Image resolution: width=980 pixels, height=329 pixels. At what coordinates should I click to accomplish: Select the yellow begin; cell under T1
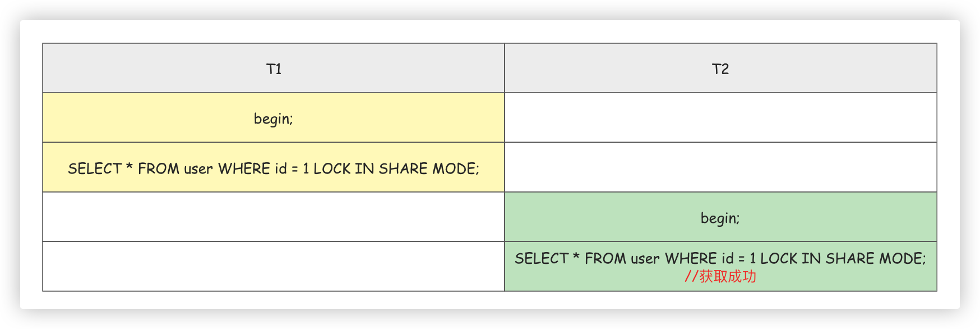[x=274, y=118]
